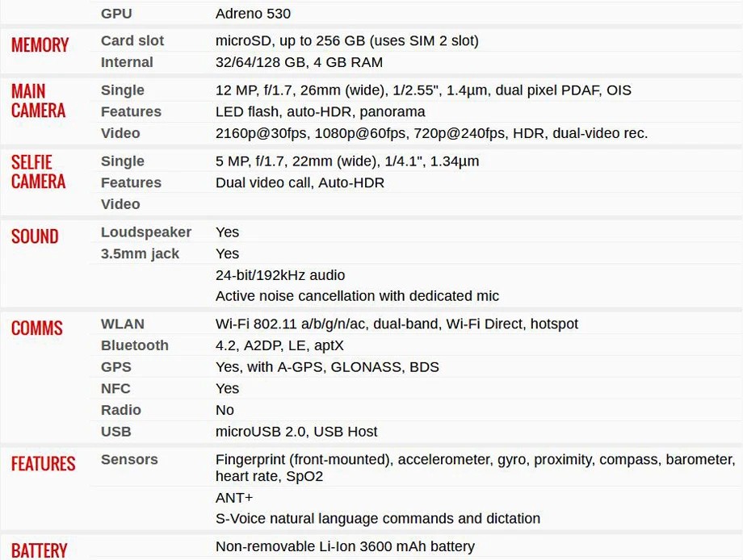
Task: Open the Card slot spec label
Action: tap(132, 40)
